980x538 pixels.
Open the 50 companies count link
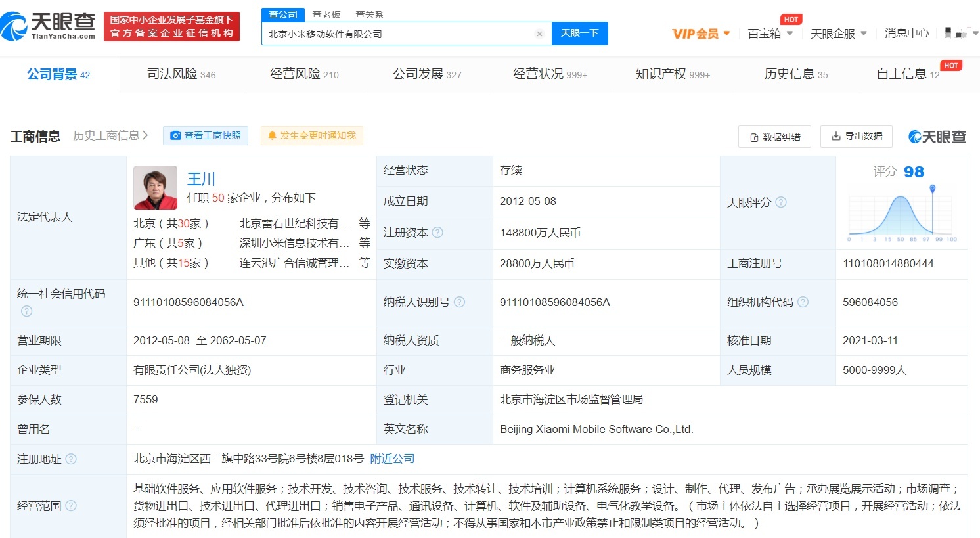click(218, 198)
